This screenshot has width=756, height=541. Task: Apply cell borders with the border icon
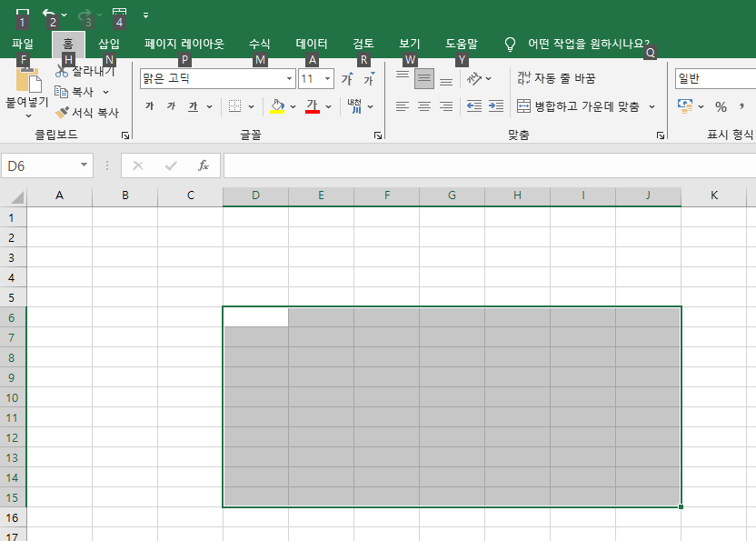tap(234, 106)
